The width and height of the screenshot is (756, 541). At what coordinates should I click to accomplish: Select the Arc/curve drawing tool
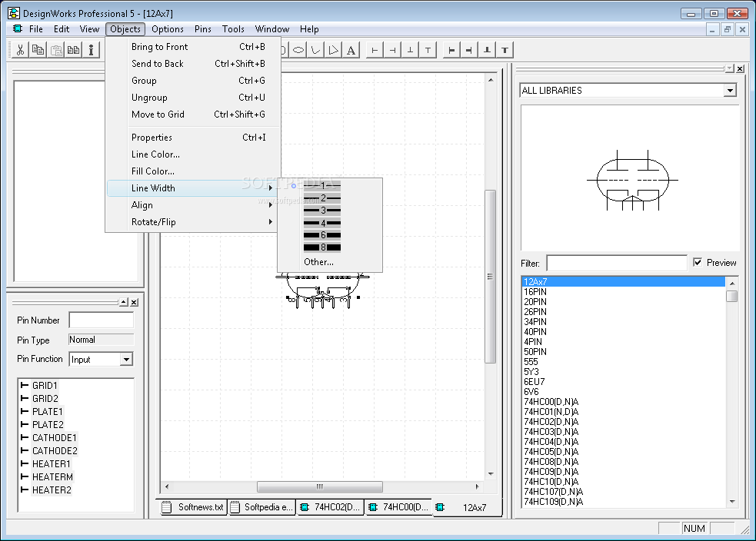[x=316, y=50]
